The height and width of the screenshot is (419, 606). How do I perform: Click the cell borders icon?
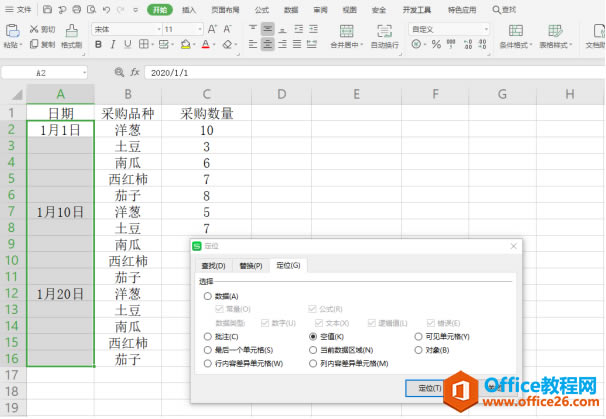(143, 44)
